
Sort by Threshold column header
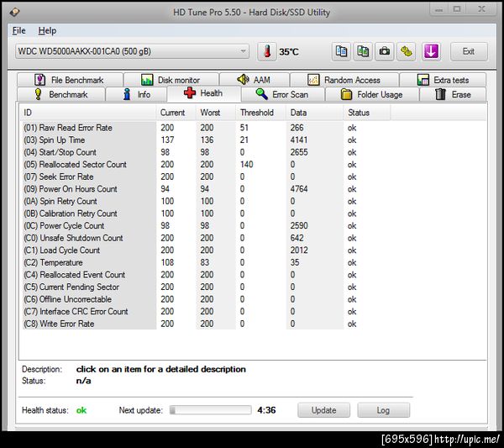point(261,113)
